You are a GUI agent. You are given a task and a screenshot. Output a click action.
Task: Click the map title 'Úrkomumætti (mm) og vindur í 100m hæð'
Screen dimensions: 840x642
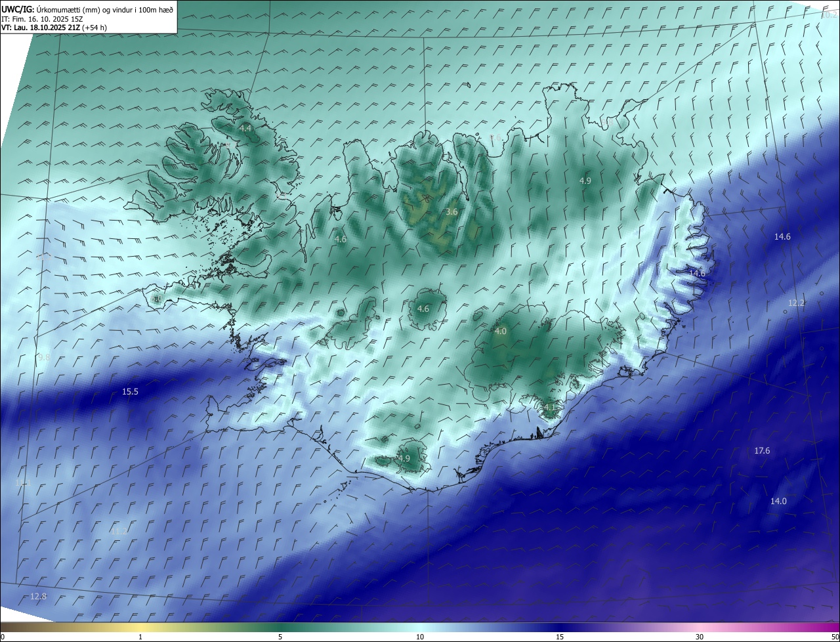[x=104, y=9]
